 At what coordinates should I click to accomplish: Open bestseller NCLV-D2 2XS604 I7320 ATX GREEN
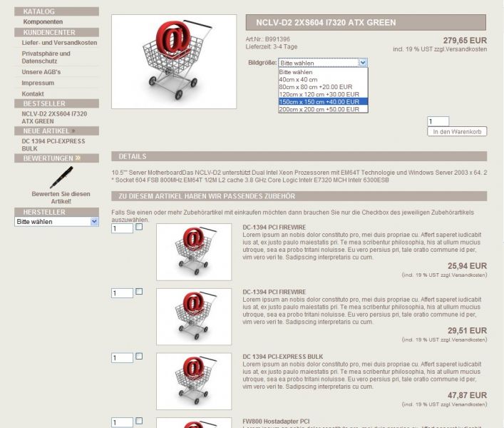54,118
